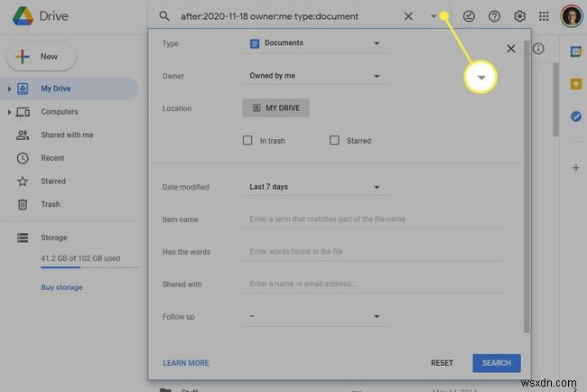The height and width of the screenshot is (392, 587).
Task: Select My Drive in sidebar
Action: pos(70,89)
